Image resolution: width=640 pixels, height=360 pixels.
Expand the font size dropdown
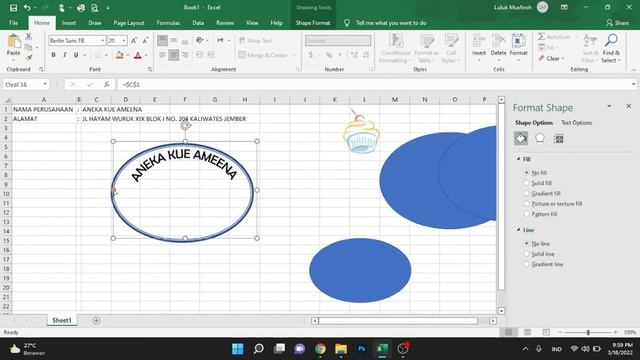[x=124, y=40]
